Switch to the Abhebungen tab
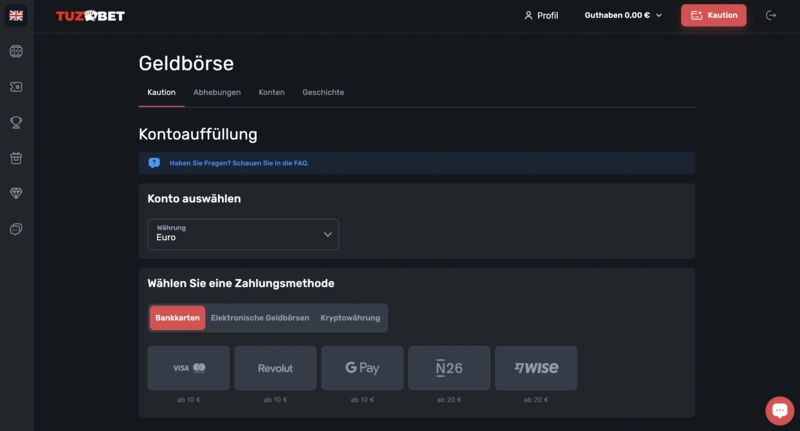The width and height of the screenshot is (800, 431). click(x=217, y=92)
